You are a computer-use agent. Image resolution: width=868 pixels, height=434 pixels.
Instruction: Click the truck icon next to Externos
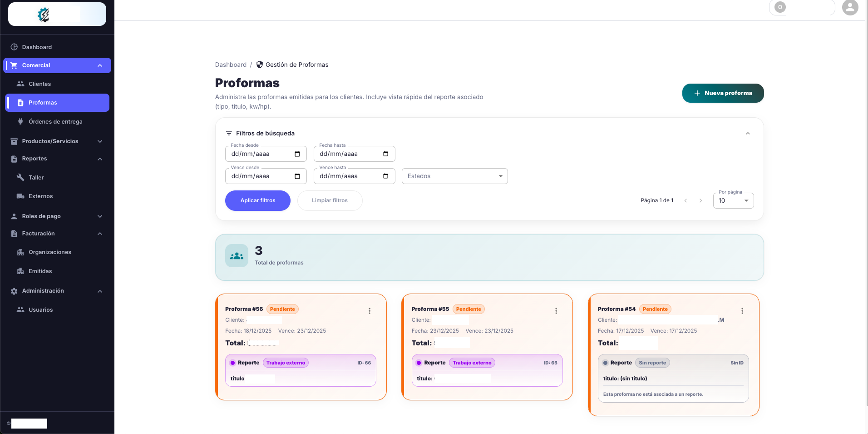point(20,196)
